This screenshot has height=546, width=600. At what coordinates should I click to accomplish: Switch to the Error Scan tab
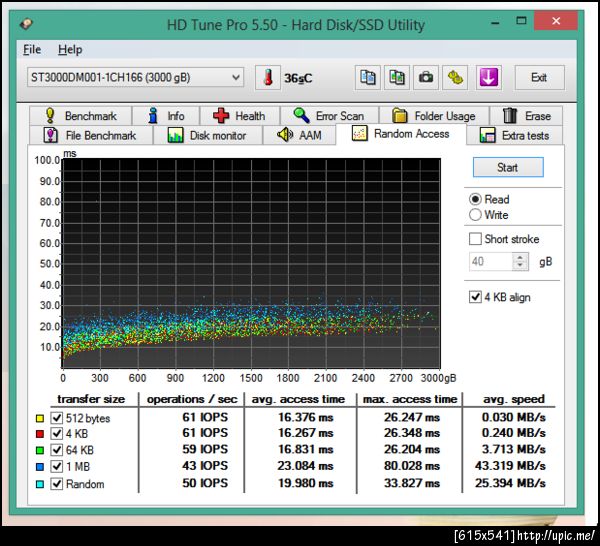(x=329, y=116)
